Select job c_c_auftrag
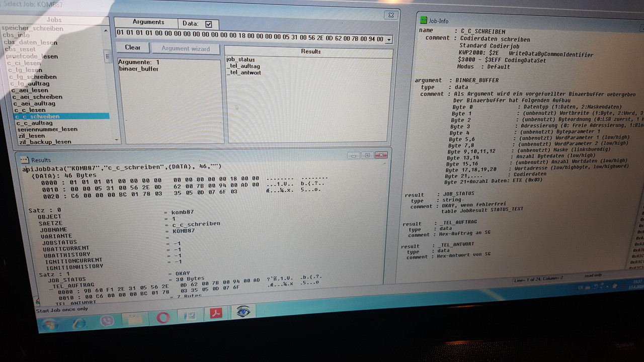Viewport: 644px width, 362px height. (x=34, y=123)
